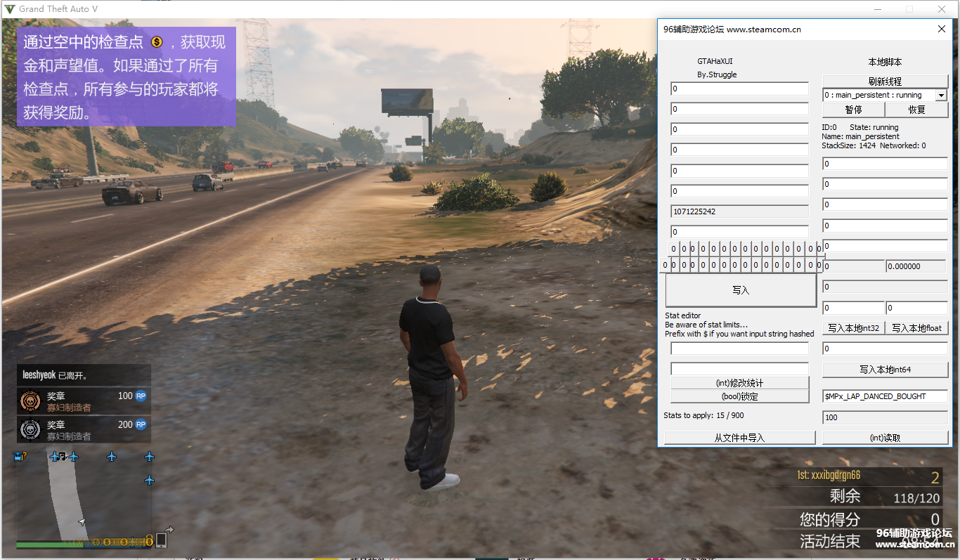Screen dimensions: 960x560
Task: Click the (int)修改统计 button
Action: (739, 383)
